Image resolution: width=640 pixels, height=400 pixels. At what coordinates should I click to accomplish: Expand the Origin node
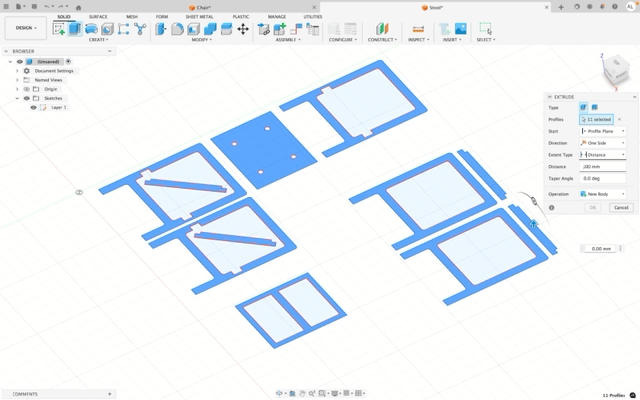(x=17, y=89)
